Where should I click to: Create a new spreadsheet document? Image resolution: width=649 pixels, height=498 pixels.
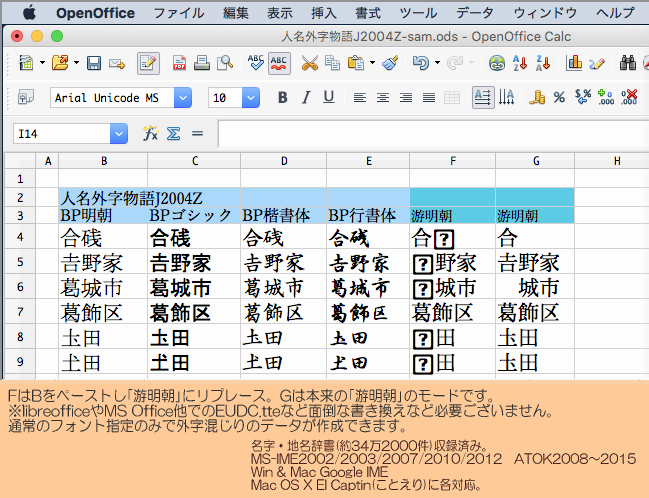[26, 63]
